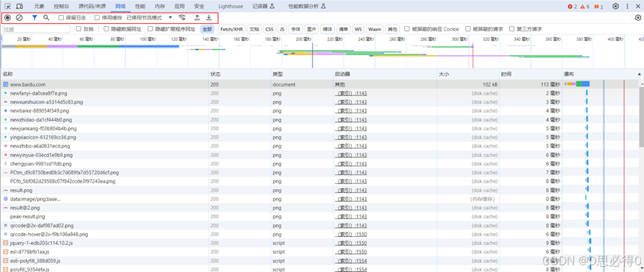Screen dimensions: 644x272
Task: Switch to Lighthouse tab
Action: click(231, 7)
